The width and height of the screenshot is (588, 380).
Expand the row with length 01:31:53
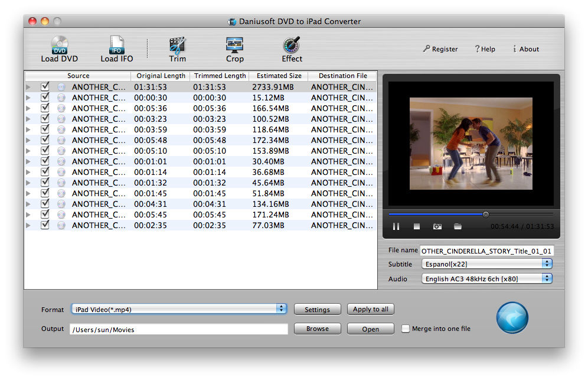[28, 87]
